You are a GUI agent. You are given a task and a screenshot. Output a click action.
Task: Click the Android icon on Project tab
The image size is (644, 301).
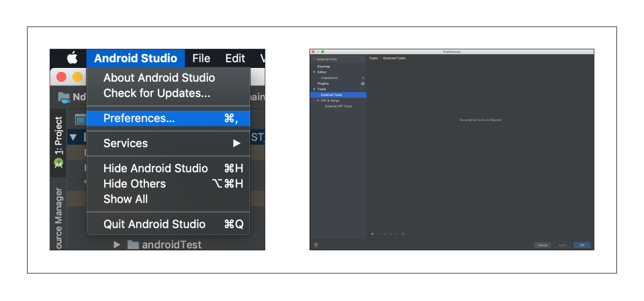58,163
